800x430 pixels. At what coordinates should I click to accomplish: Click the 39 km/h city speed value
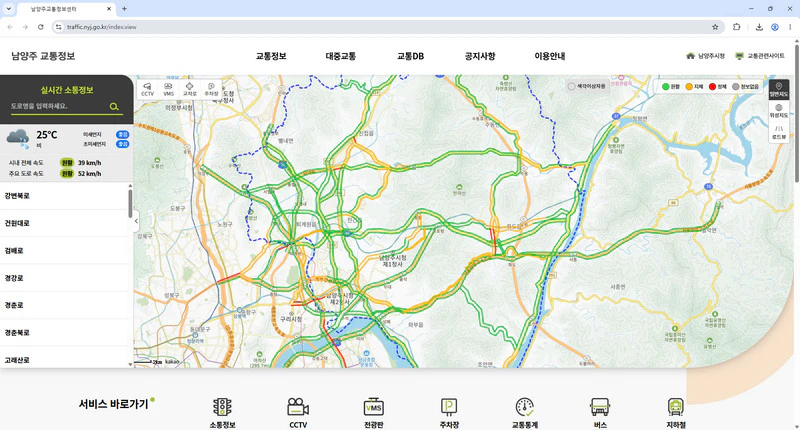89,163
